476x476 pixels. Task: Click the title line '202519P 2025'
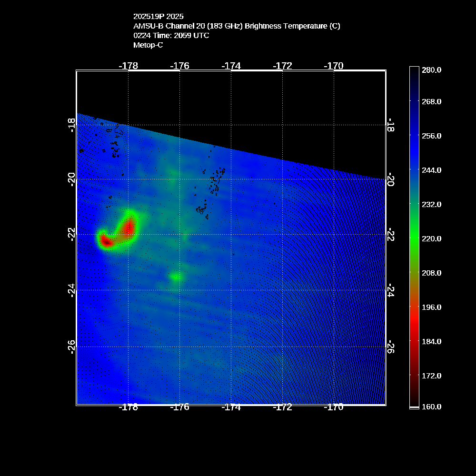click(x=159, y=16)
